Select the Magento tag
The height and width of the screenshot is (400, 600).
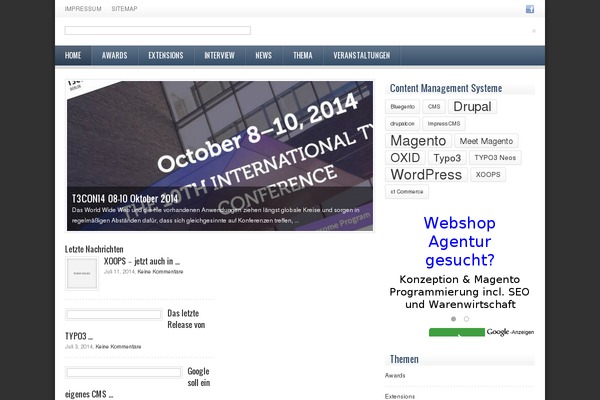(418, 140)
